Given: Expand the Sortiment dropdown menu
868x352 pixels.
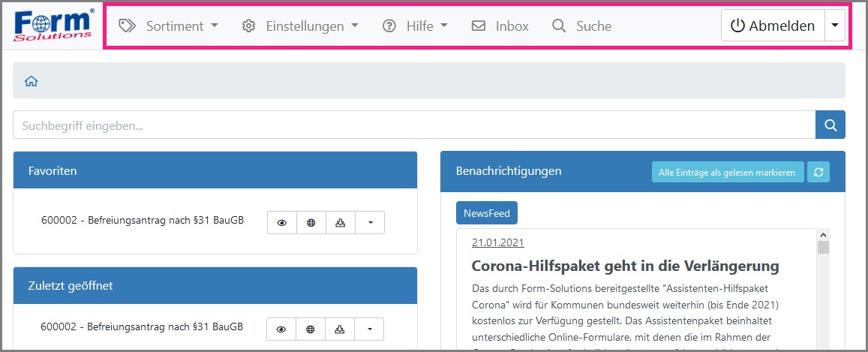Looking at the screenshot, I should [x=169, y=26].
